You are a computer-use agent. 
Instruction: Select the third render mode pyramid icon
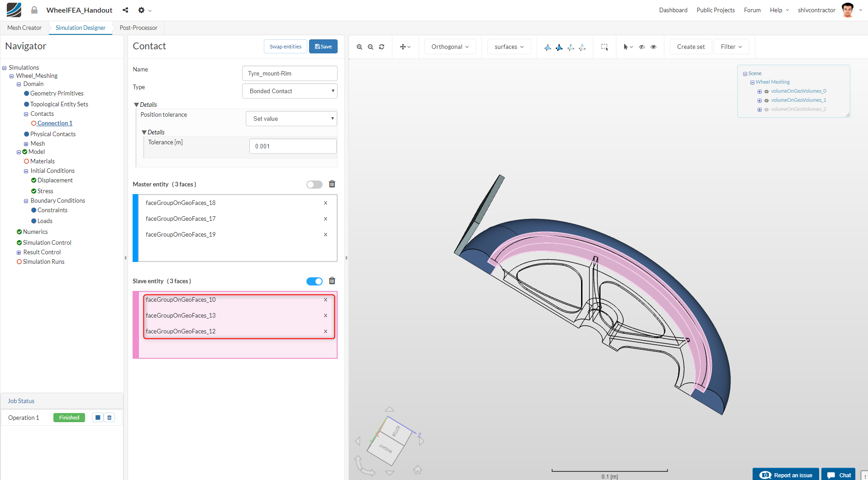coord(571,47)
